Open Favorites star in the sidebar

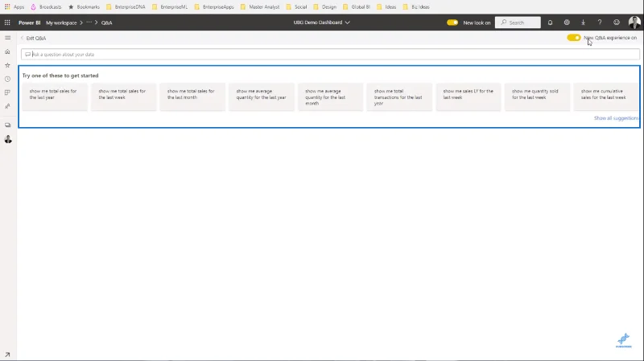point(7,65)
